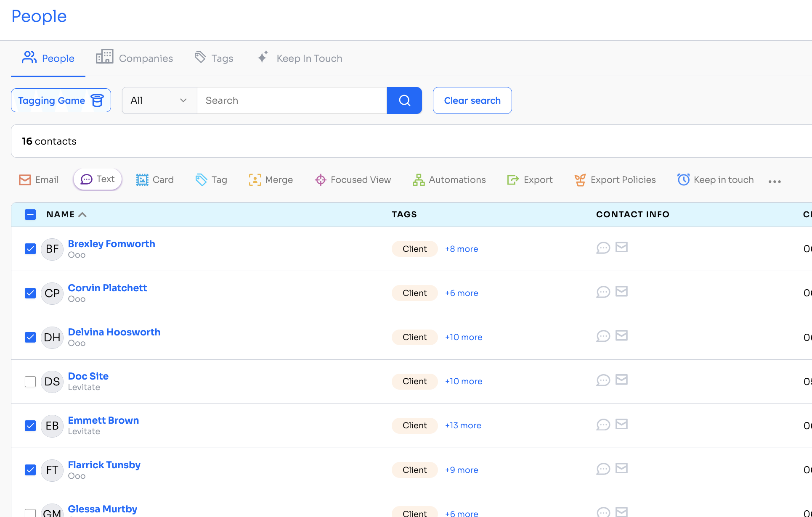
Task: Expand +9 more tags for Flarrick Tunsby
Action: [462, 470]
